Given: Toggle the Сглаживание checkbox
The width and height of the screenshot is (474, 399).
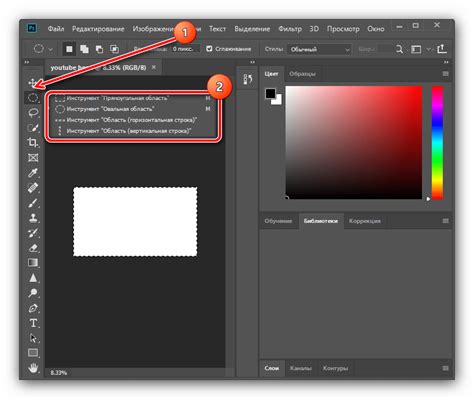Looking at the screenshot, I should pos(209,49).
